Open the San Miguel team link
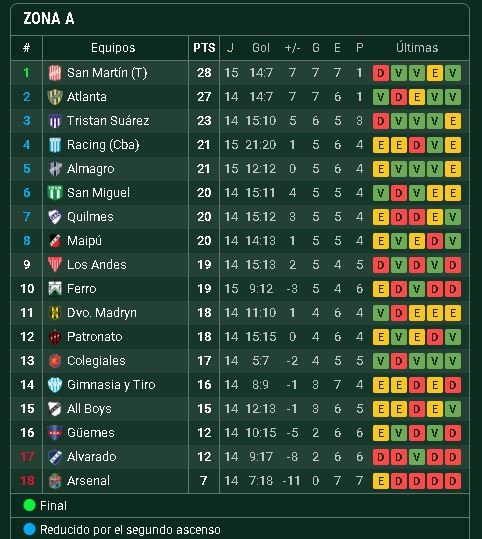This screenshot has width=482, height=539. click(x=98, y=193)
